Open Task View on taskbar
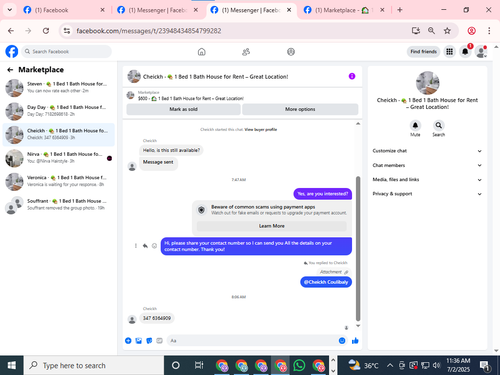 199,365
